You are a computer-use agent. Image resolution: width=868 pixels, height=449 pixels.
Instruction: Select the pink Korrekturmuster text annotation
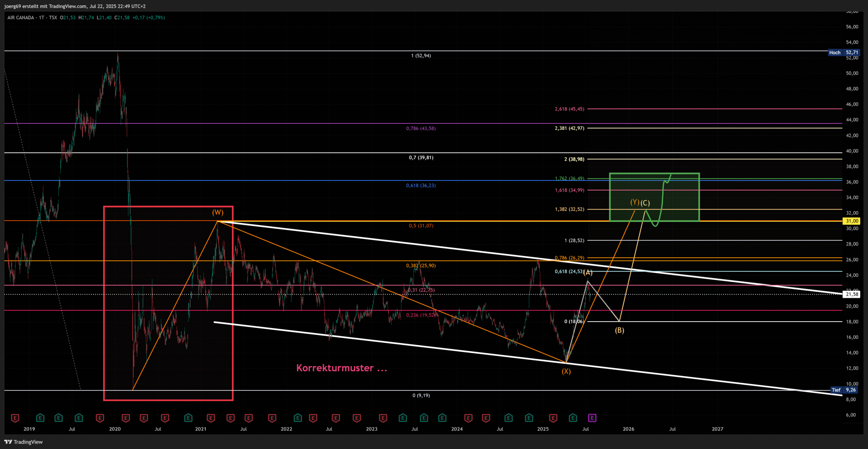tap(342, 368)
